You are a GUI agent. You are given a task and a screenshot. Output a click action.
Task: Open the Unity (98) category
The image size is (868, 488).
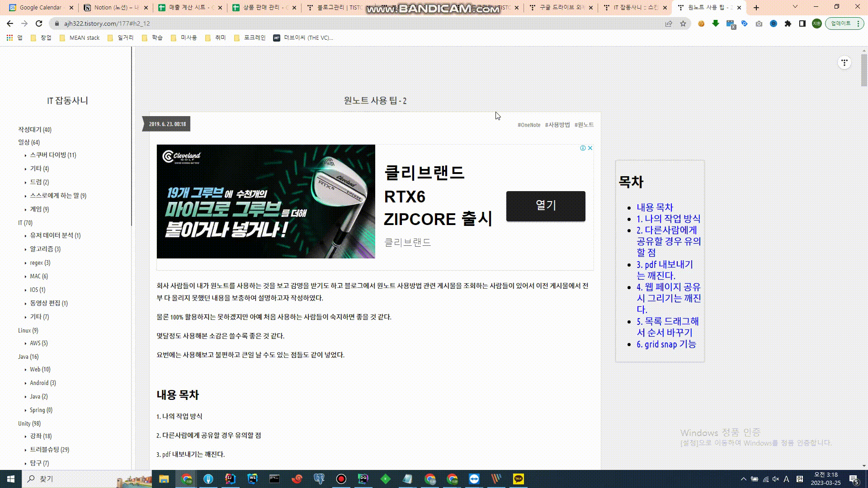click(29, 423)
